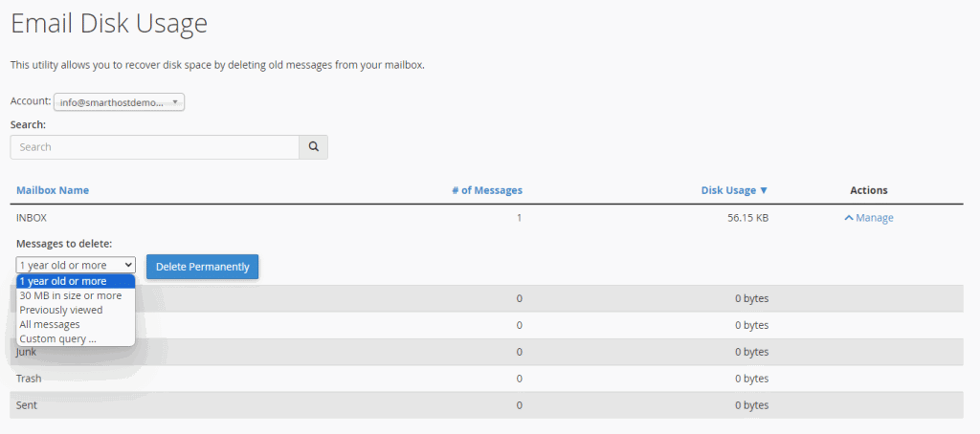Choose 'Previously viewed' option
Image resolution: width=980 pixels, height=434 pixels.
tap(76, 310)
